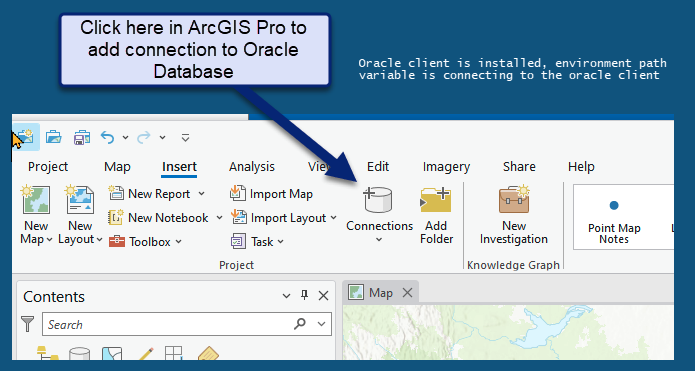
Task: Open the Project tab
Action: coord(48,167)
